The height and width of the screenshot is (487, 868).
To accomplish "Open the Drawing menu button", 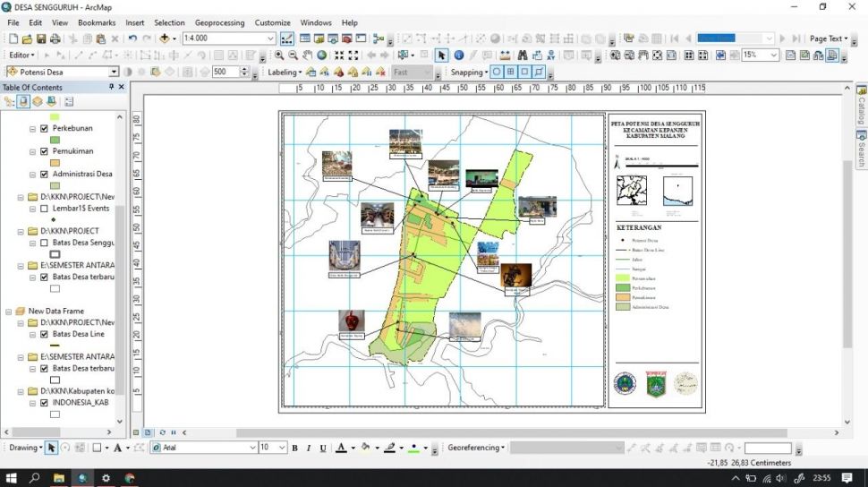I will pyautogui.click(x=25, y=448).
